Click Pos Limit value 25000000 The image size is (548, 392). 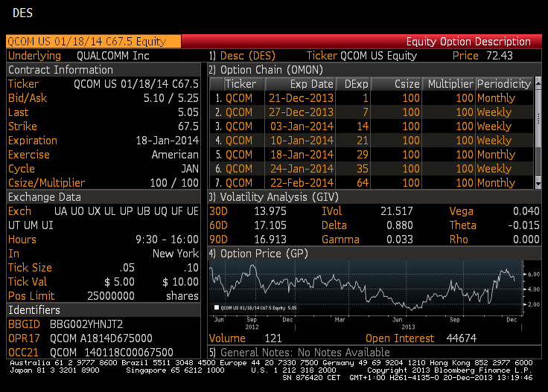(x=111, y=296)
